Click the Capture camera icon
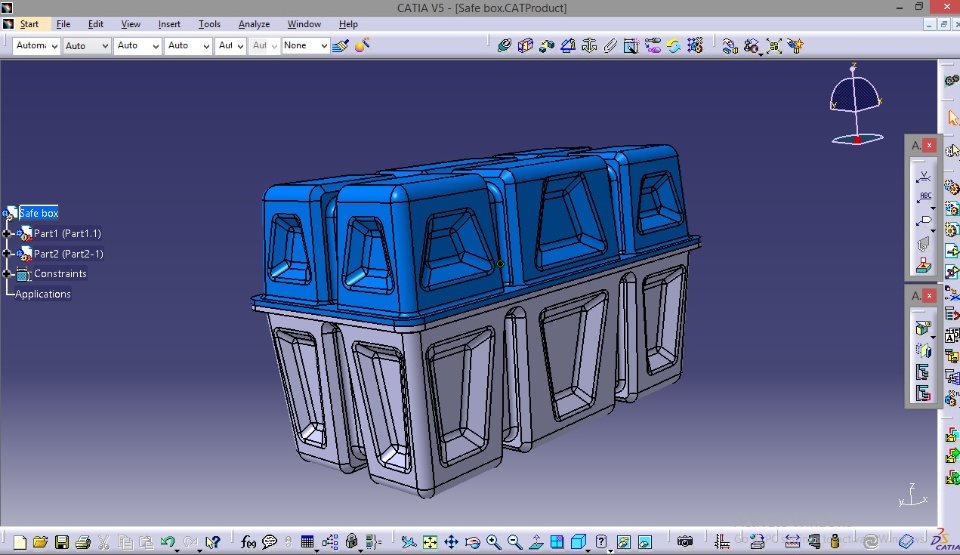 [685, 542]
